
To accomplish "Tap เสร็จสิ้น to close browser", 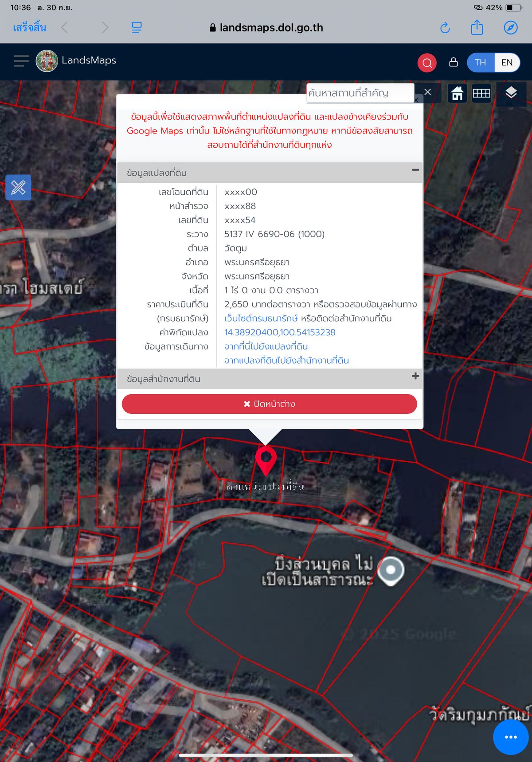I will pos(29,27).
